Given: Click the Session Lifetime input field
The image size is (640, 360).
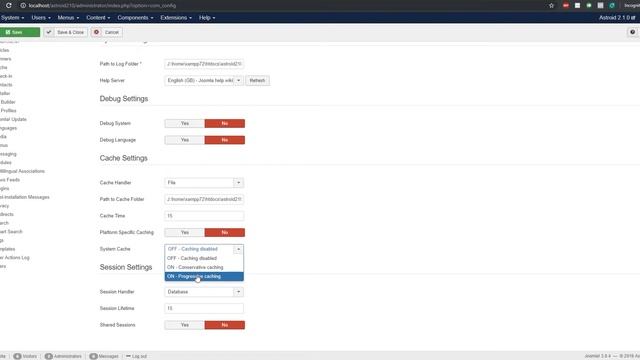Looking at the screenshot, I should pyautogui.click(x=204, y=309).
